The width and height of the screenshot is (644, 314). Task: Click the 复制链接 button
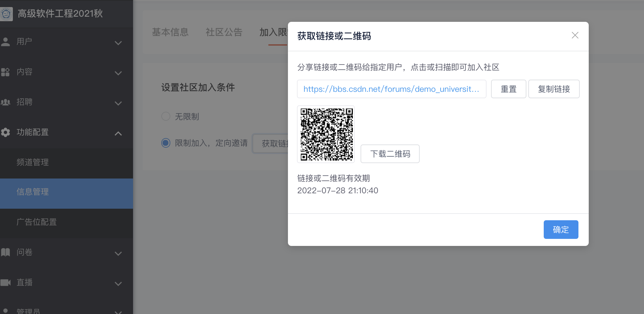(554, 89)
